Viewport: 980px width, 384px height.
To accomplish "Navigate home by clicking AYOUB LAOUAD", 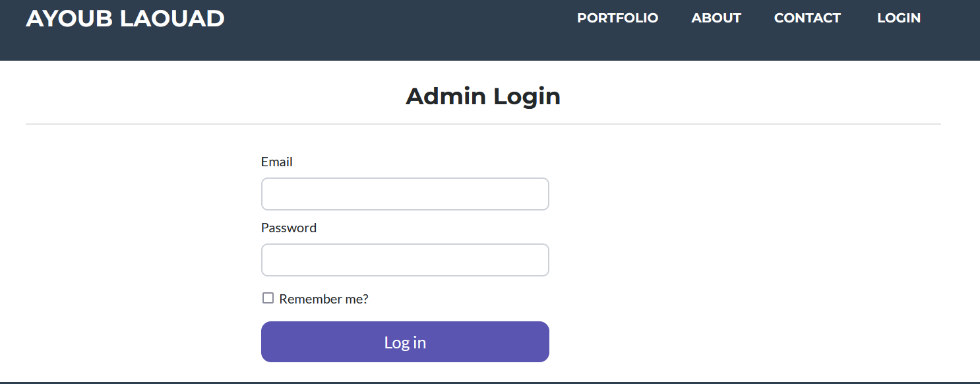I will click(124, 18).
